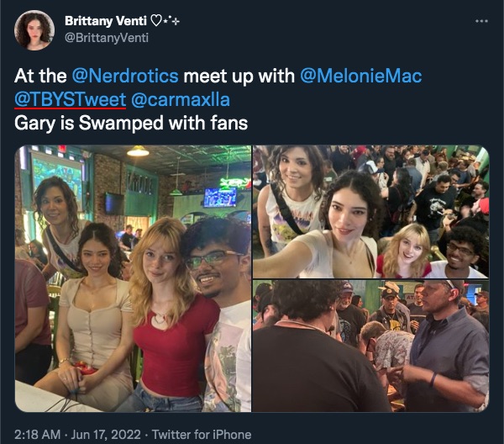Open the large left group photo
504x444 pixels.
click(133, 278)
